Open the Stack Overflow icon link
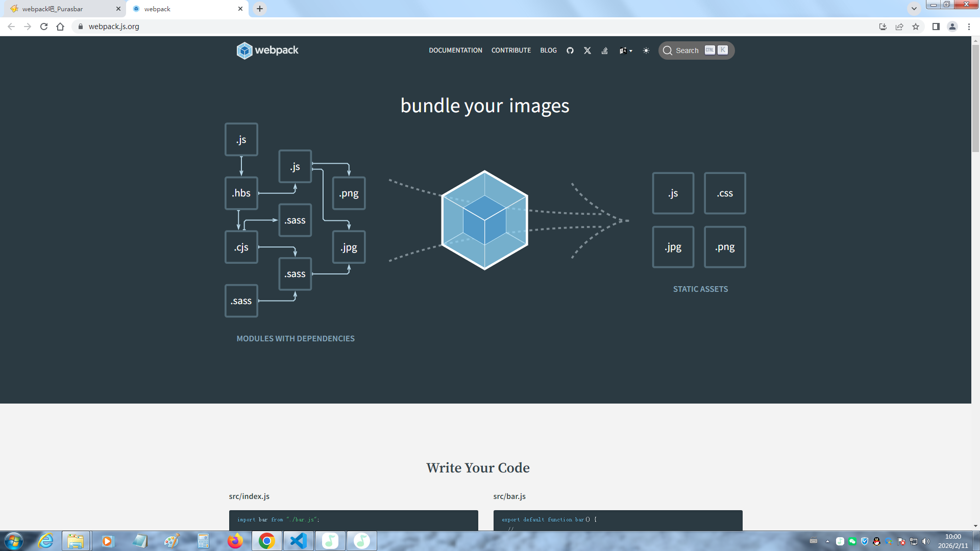 click(604, 51)
